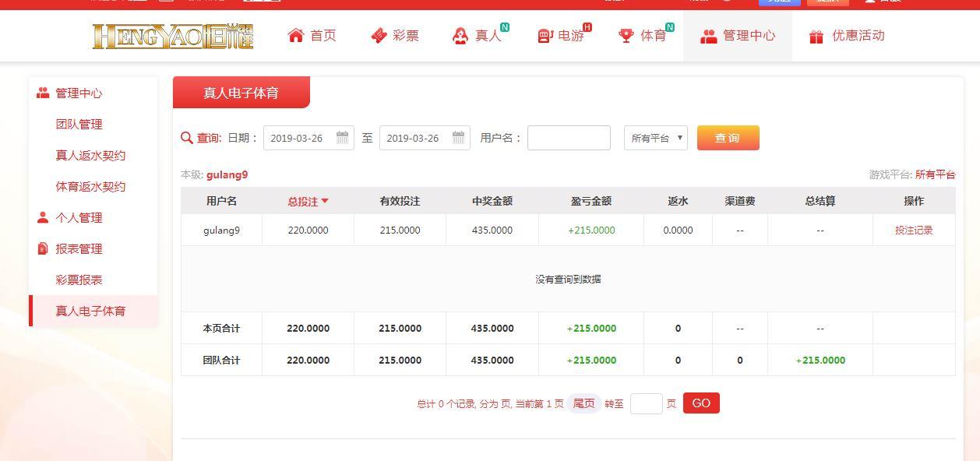Click the orange 查询 search button
Screen dimensions: 980x461
point(728,138)
